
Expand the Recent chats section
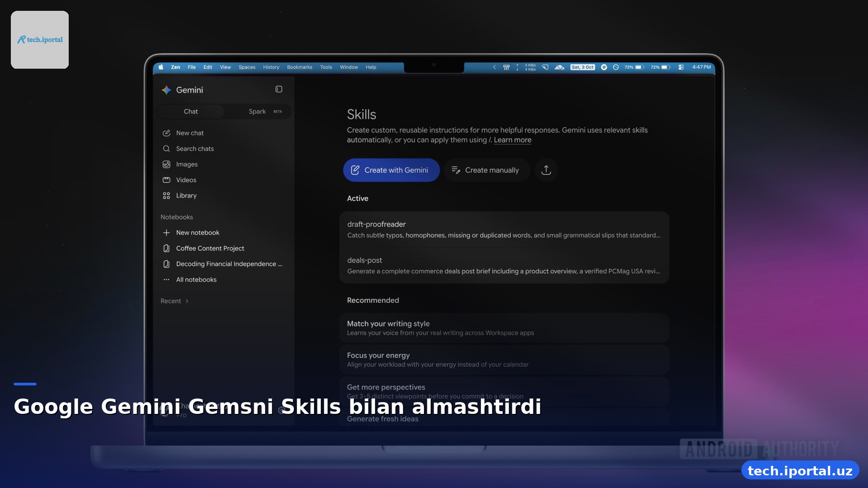pyautogui.click(x=175, y=301)
